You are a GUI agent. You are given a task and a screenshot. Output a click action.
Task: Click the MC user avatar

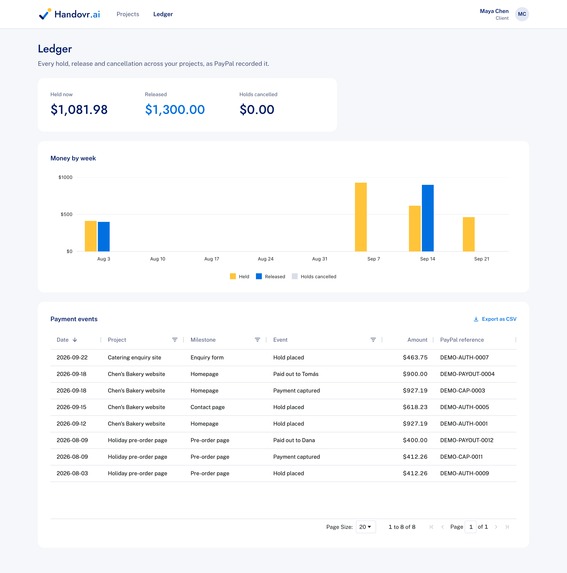pyautogui.click(x=522, y=14)
